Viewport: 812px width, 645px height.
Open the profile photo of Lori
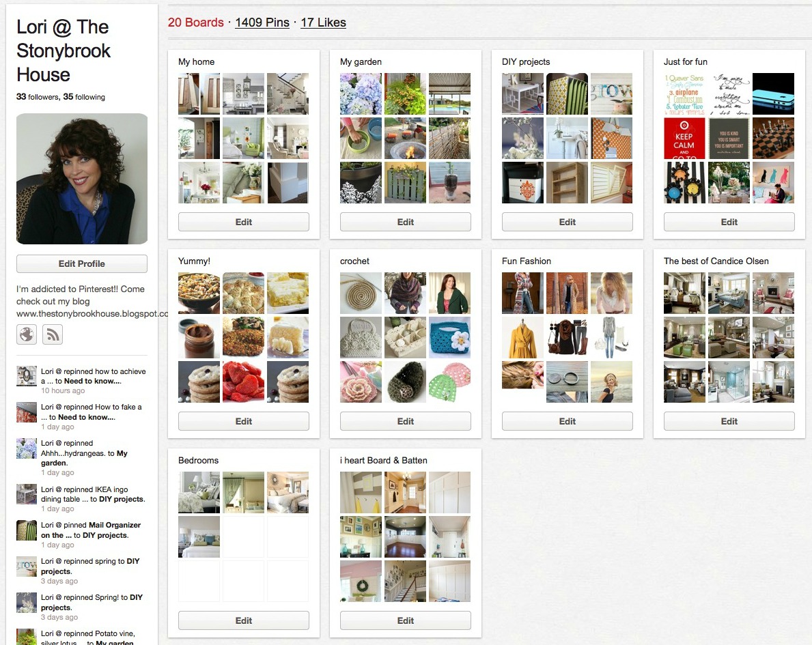(x=82, y=179)
